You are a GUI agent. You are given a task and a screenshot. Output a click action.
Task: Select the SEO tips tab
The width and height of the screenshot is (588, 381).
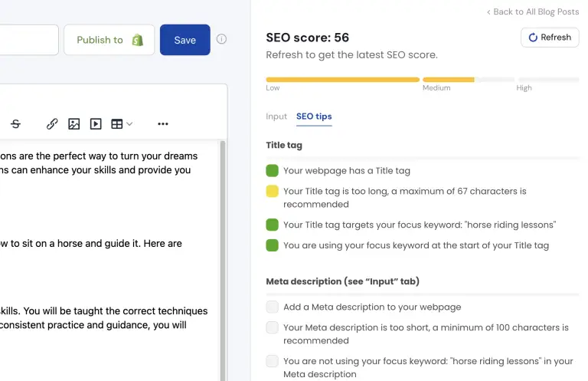(x=314, y=117)
